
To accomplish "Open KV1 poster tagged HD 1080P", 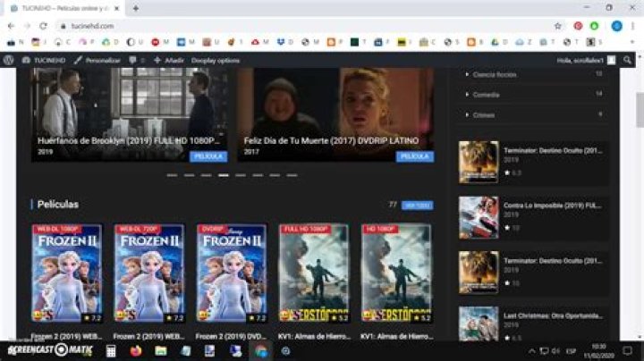I will 396,273.
